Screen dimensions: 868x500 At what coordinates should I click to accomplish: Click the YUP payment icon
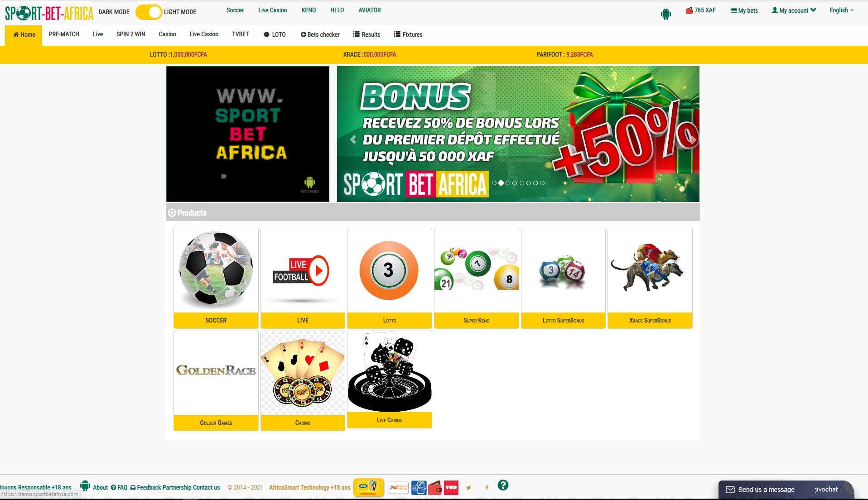pos(451,488)
